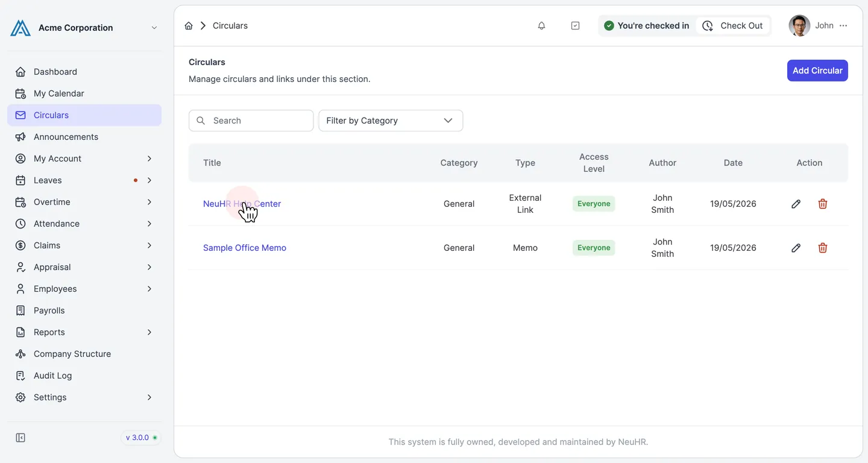Open John's user menu ellipsis
The width and height of the screenshot is (868, 463).
coord(843,26)
